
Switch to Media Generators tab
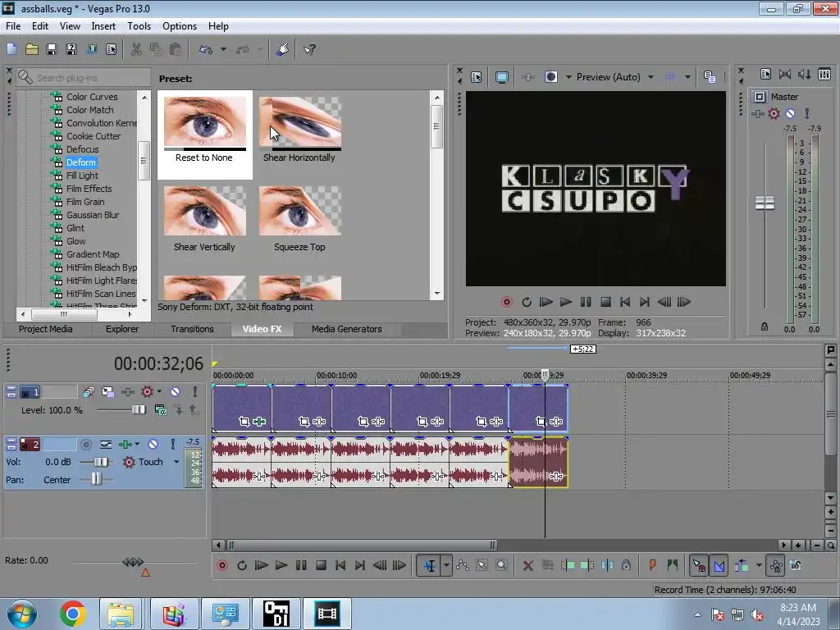pos(347,330)
